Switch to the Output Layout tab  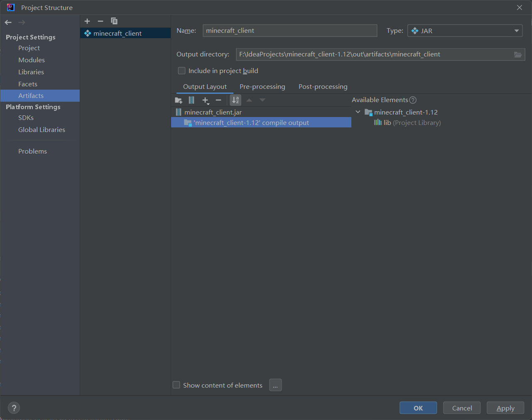pyautogui.click(x=205, y=87)
